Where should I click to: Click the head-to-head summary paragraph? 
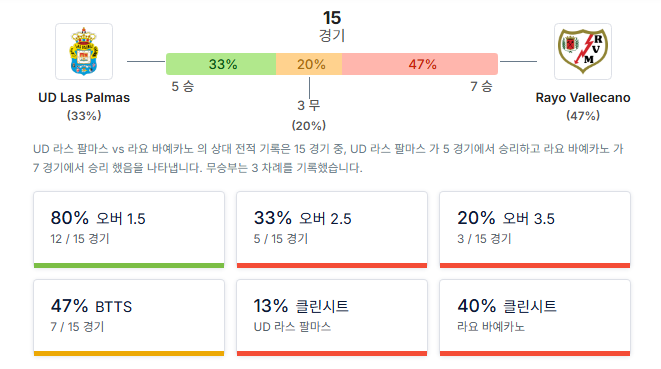(x=328, y=158)
